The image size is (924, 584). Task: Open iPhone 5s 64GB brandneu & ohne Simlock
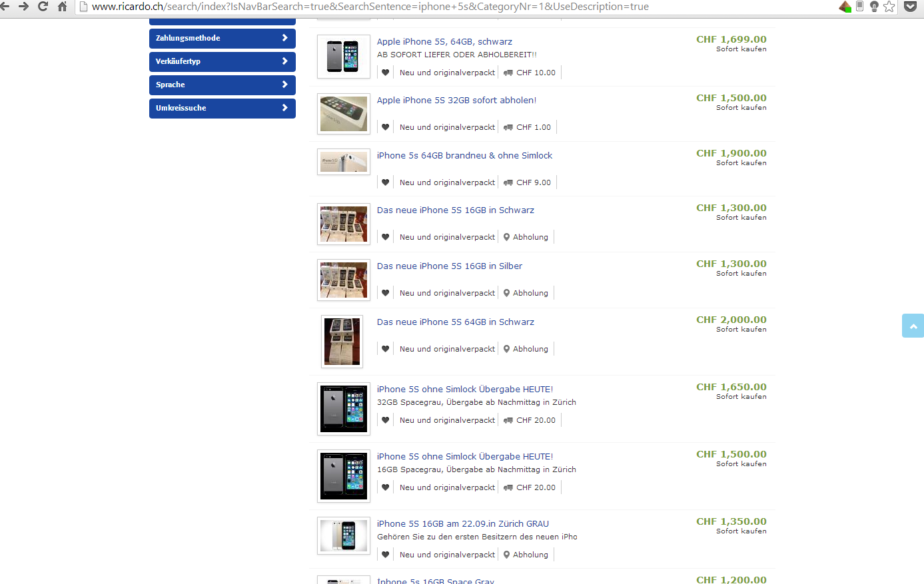point(464,155)
